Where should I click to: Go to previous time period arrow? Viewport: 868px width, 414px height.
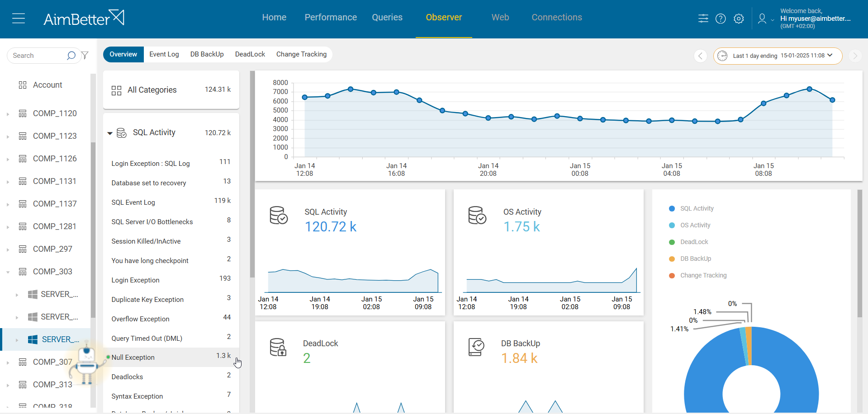click(x=700, y=56)
